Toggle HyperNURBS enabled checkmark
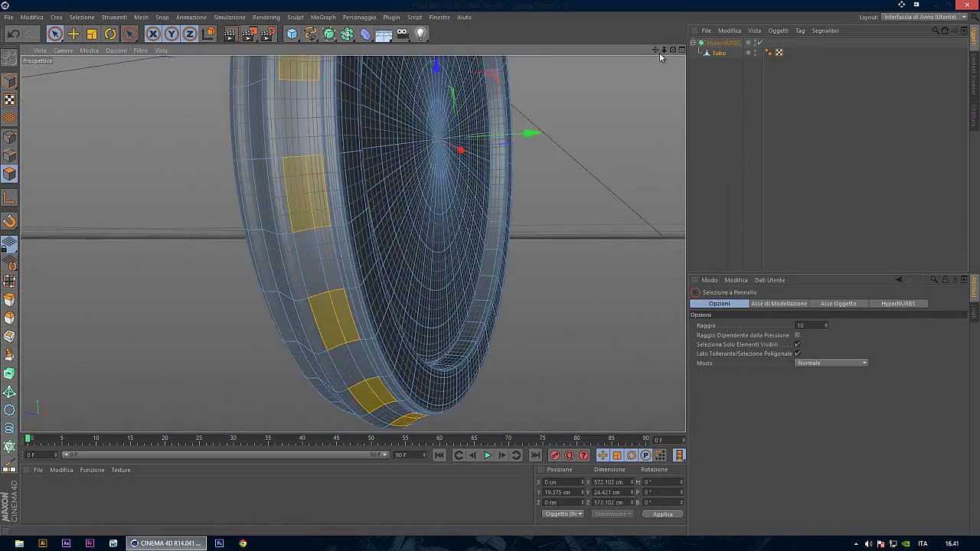The height and width of the screenshot is (551, 980). point(759,43)
